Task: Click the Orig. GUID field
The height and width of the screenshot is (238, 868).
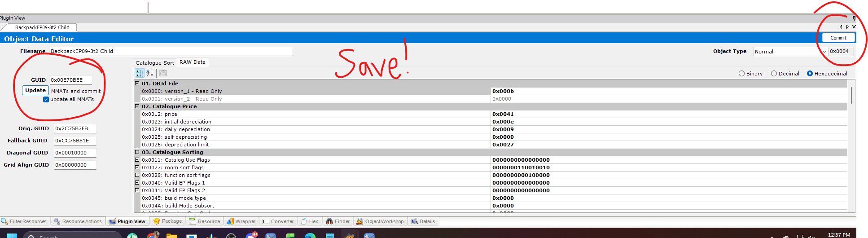Action: 75,128
